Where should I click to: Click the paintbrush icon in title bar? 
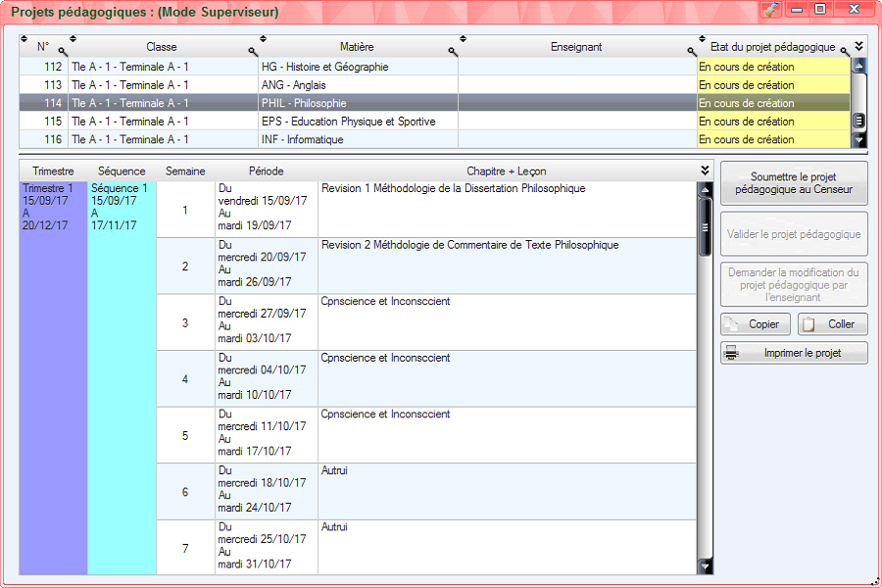click(770, 10)
